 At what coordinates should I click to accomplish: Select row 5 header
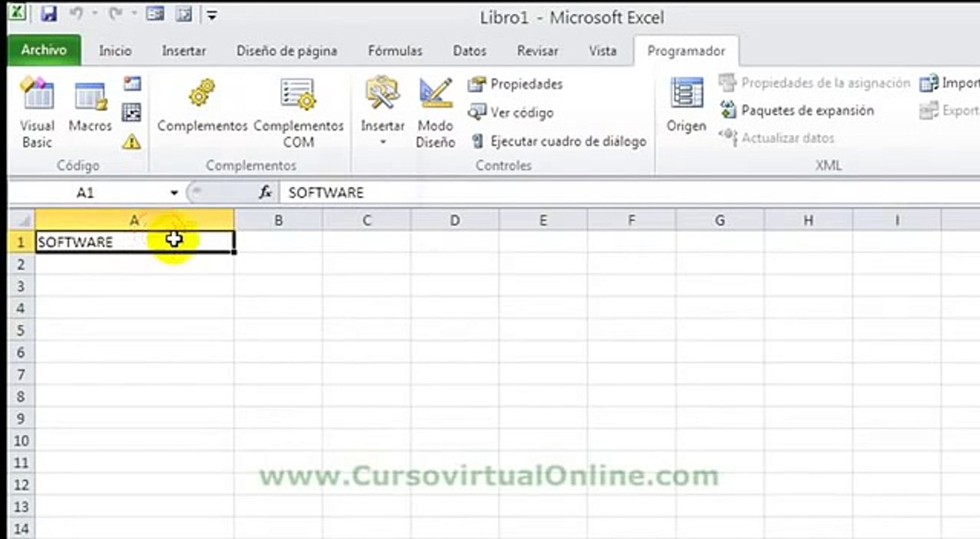22,330
